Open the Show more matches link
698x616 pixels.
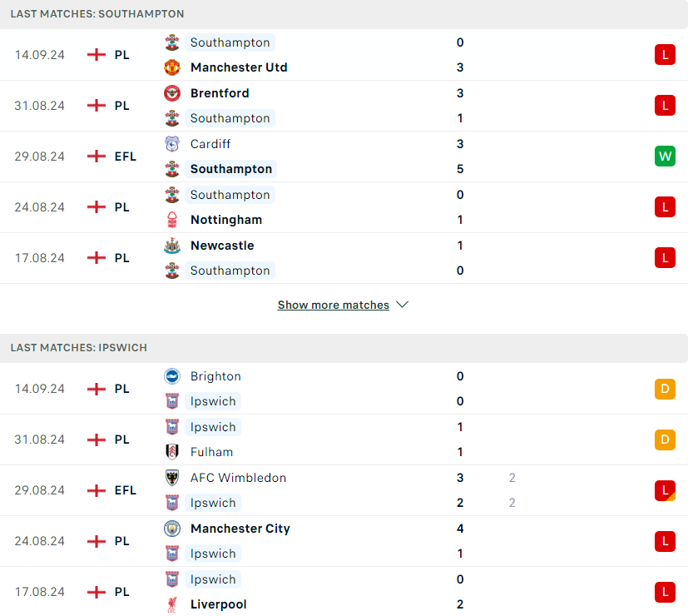333,306
